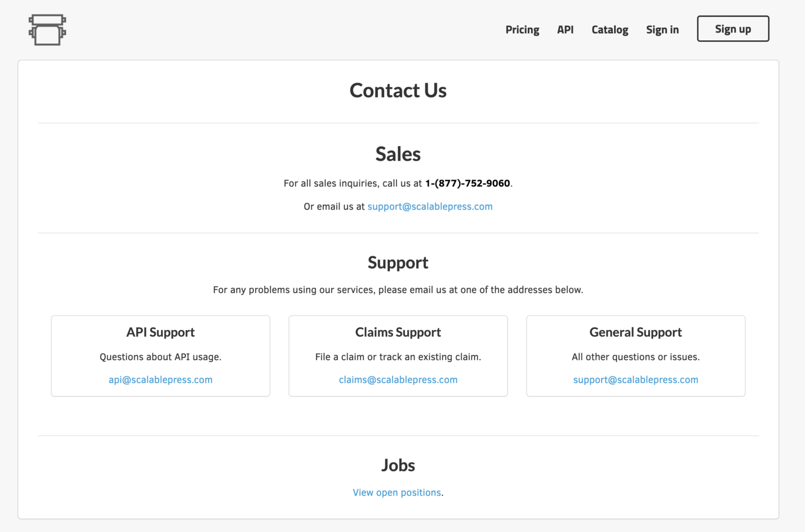Click the sales phone number 1-(877)-752-9060
The height and width of the screenshot is (532, 805).
click(x=467, y=183)
